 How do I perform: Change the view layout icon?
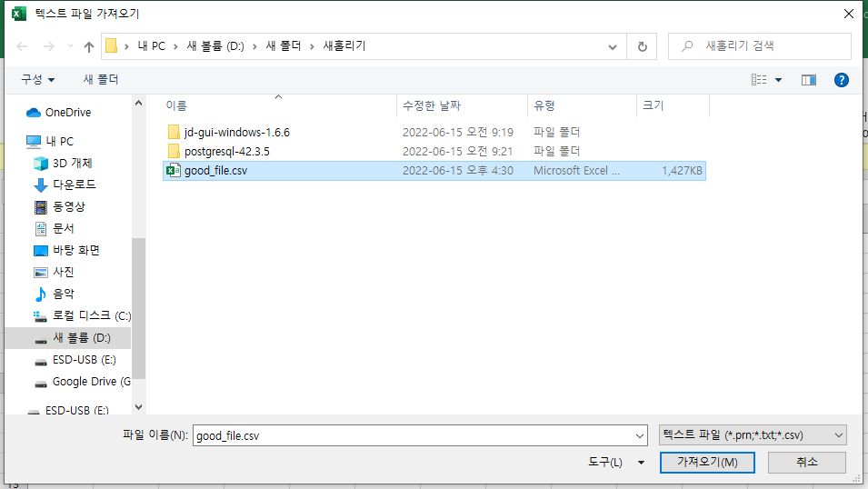coord(759,80)
